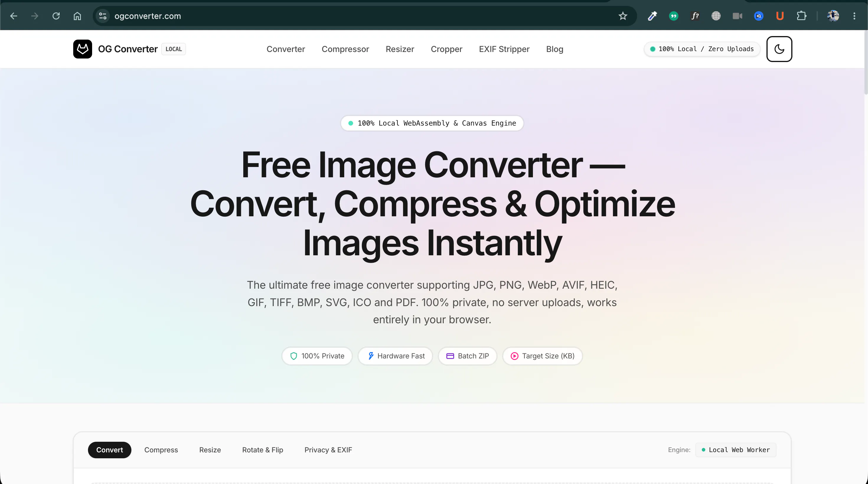Open the orange U extension
Image resolution: width=868 pixels, height=484 pixels.
point(780,16)
